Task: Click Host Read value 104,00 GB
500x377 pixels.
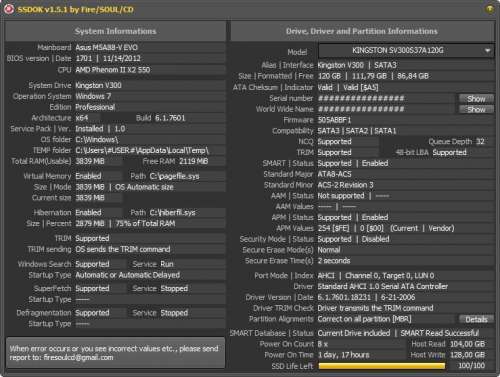Action: click(467, 344)
